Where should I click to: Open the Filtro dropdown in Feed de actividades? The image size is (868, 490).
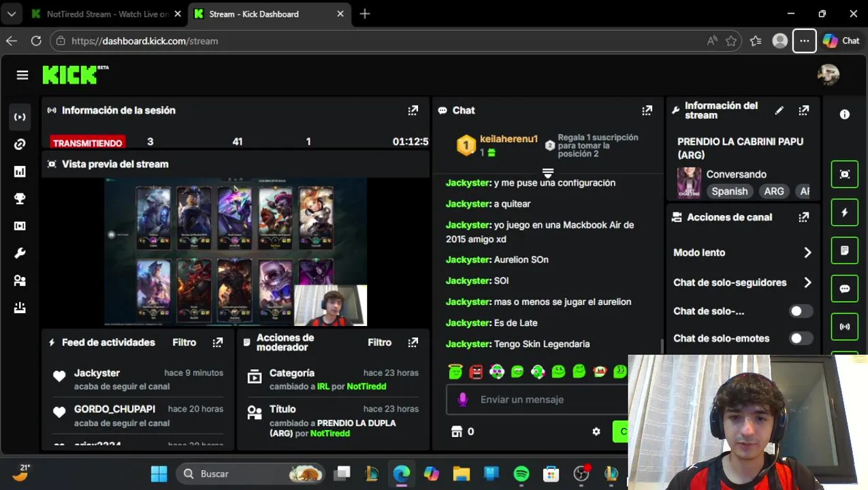click(x=184, y=342)
